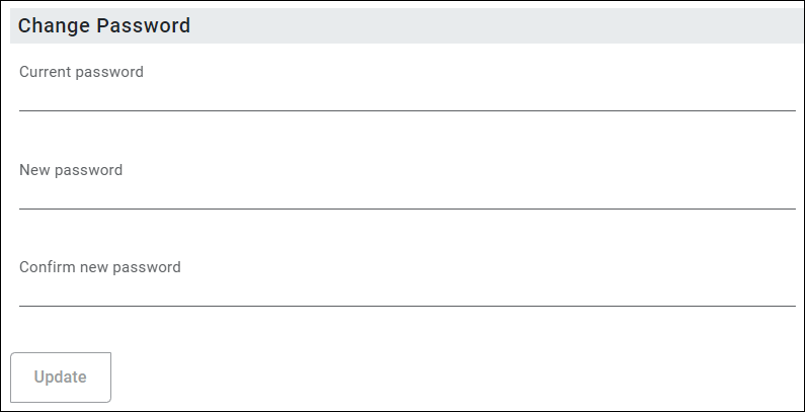The image size is (805, 412).
Task: Click the word New in second field label
Action: tap(34, 170)
